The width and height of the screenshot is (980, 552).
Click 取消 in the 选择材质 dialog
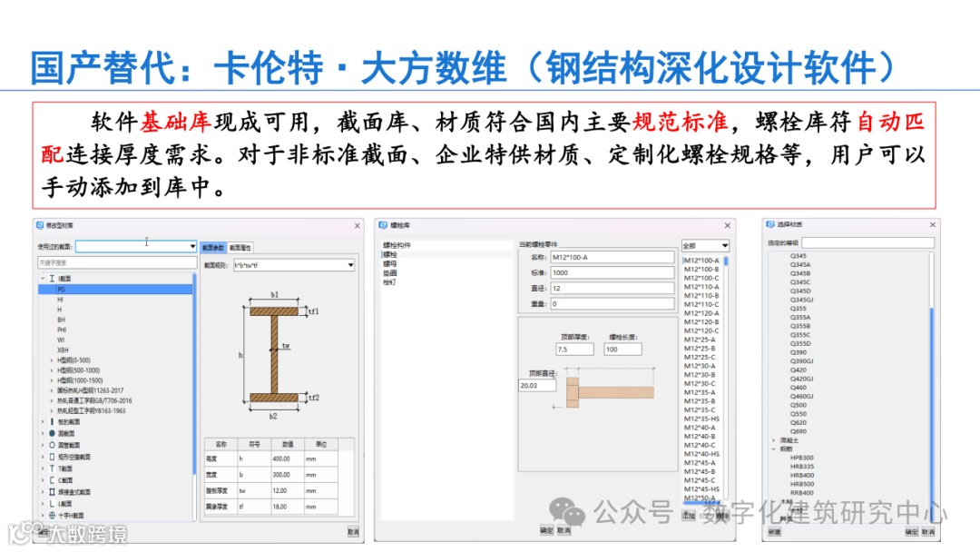coord(928,531)
